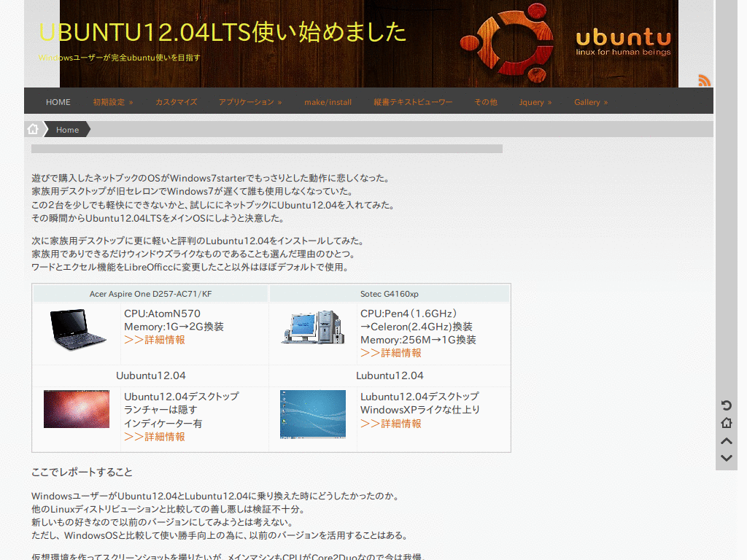The height and width of the screenshot is (560, 747).
Task: Open 詳細情報 link under Lubuntu12.04デスクトップ
Action: click(x=391, y=424)
